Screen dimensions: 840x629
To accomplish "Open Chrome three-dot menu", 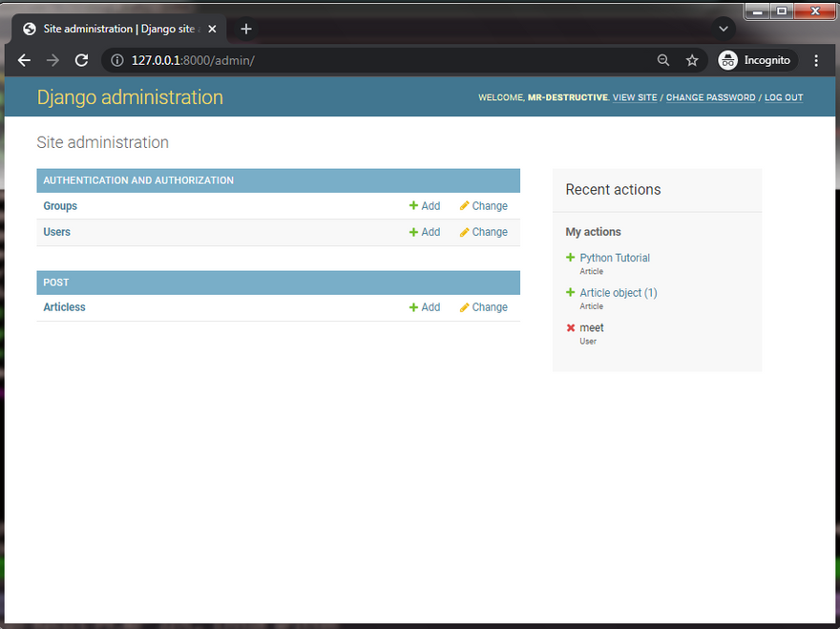I will (x=816, y=60).
